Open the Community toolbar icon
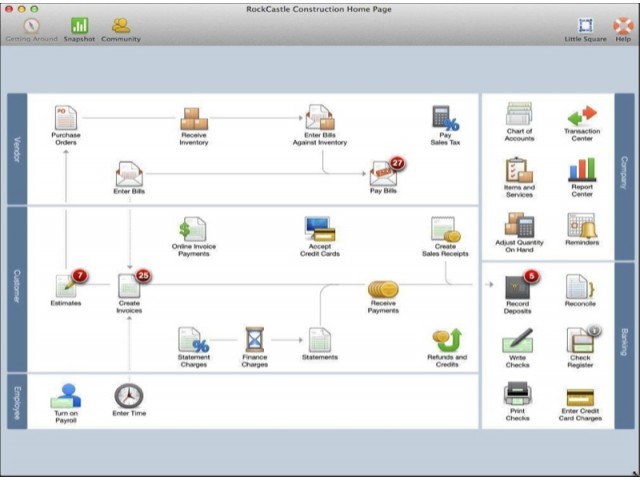Viewport: 640px width, 480px height. pos(121,25)
